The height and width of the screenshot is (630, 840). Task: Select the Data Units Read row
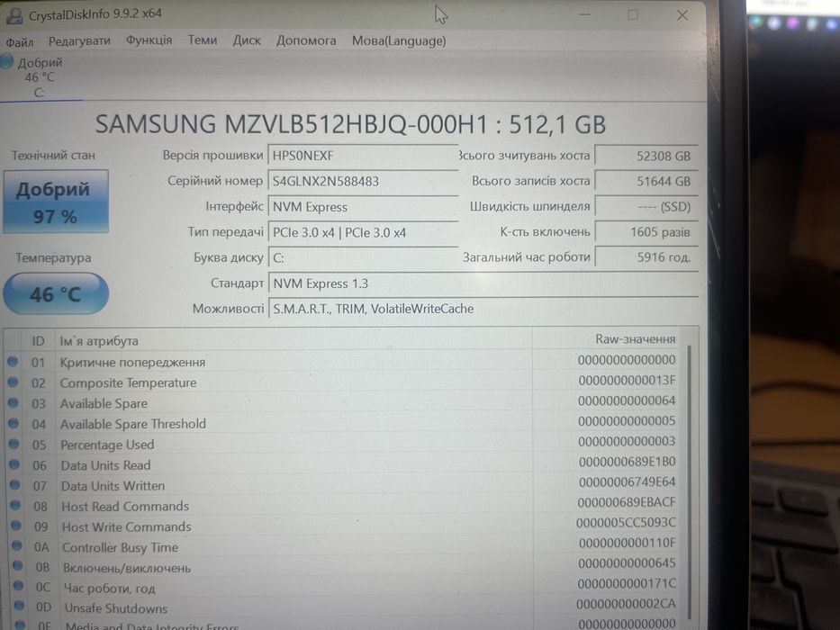[343, 463]
